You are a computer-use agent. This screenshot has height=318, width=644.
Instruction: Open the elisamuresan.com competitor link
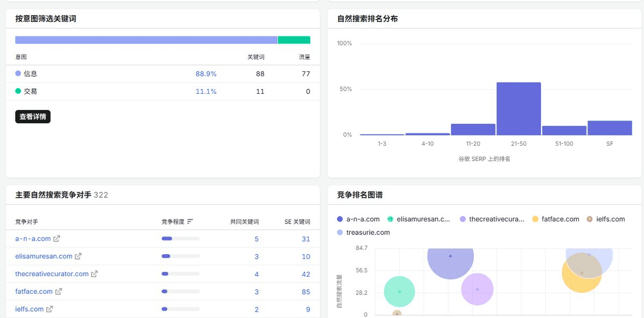[x=43, y=256]
